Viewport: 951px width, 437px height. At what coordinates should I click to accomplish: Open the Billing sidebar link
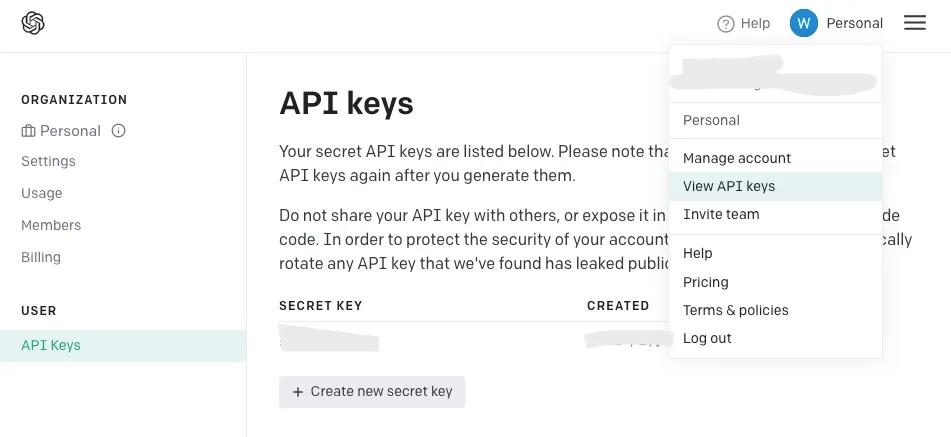(x=41, y=257)
